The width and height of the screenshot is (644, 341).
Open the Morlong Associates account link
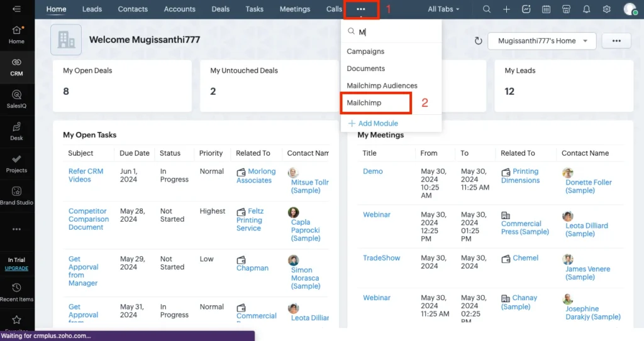257,176
